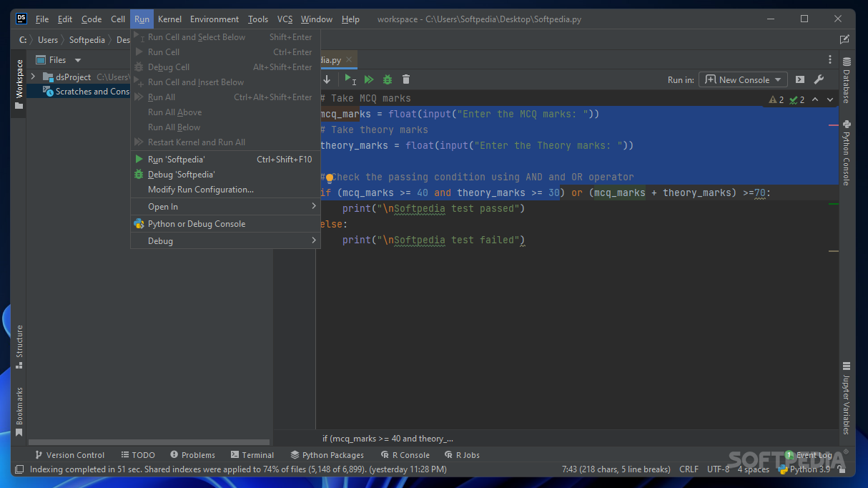This screenshot has width=868, height=488.
Task: Open the Version Control tool tab
Action: [69, 455]
